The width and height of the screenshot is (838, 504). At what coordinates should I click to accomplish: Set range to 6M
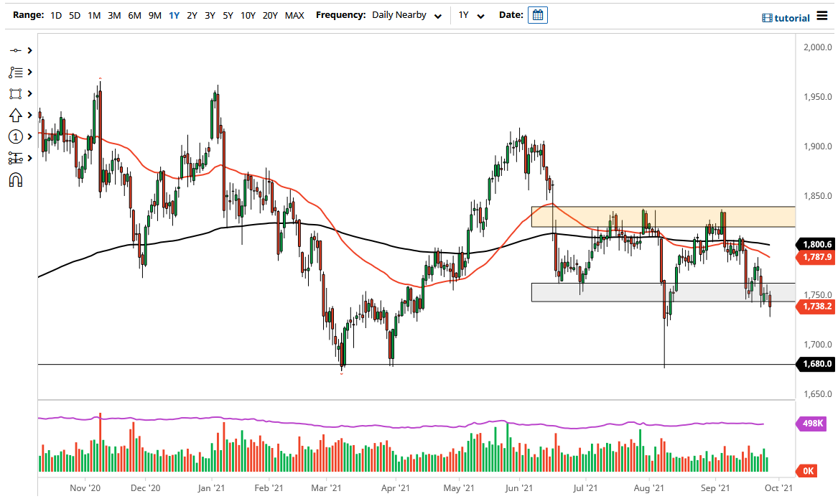135,16
